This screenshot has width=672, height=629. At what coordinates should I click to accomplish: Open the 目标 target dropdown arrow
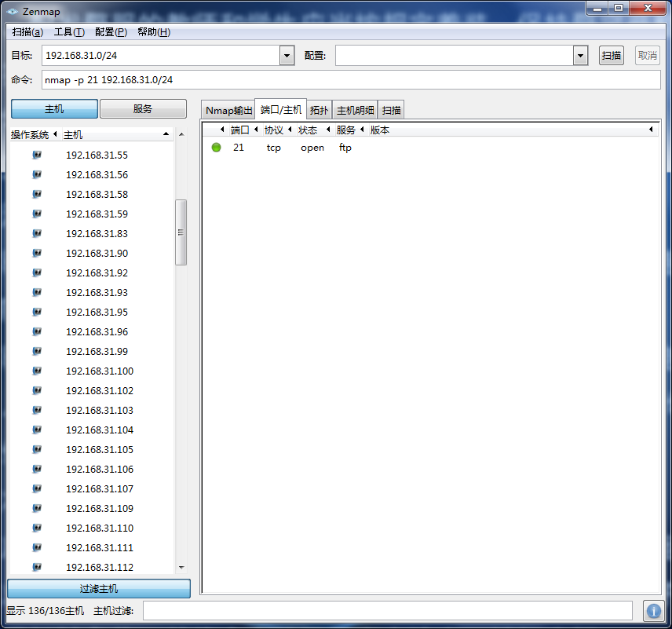click(x=287, y=55)
